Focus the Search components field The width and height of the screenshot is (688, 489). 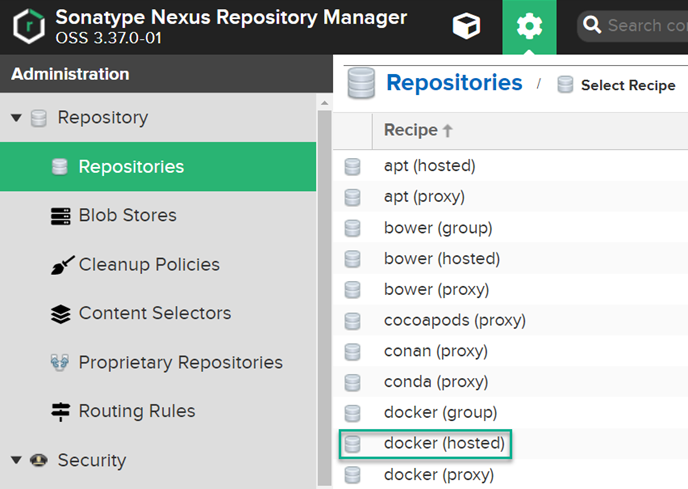point(633,26)
